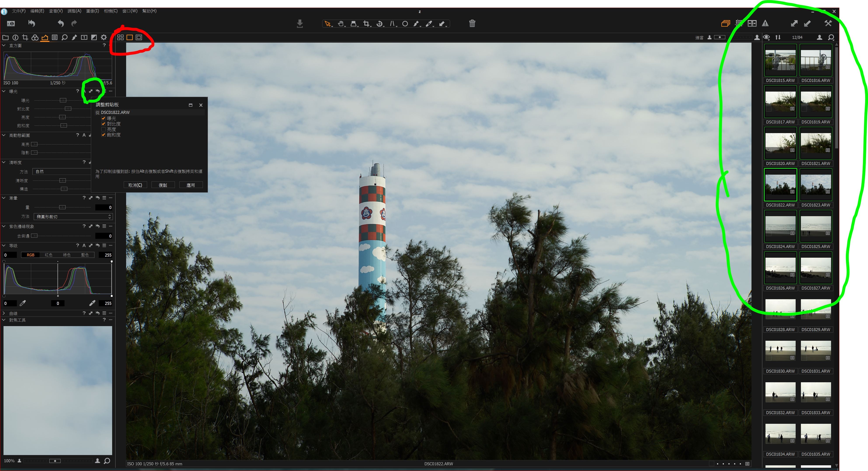Collapse the 高動態範圍 panel

[4, 135]
